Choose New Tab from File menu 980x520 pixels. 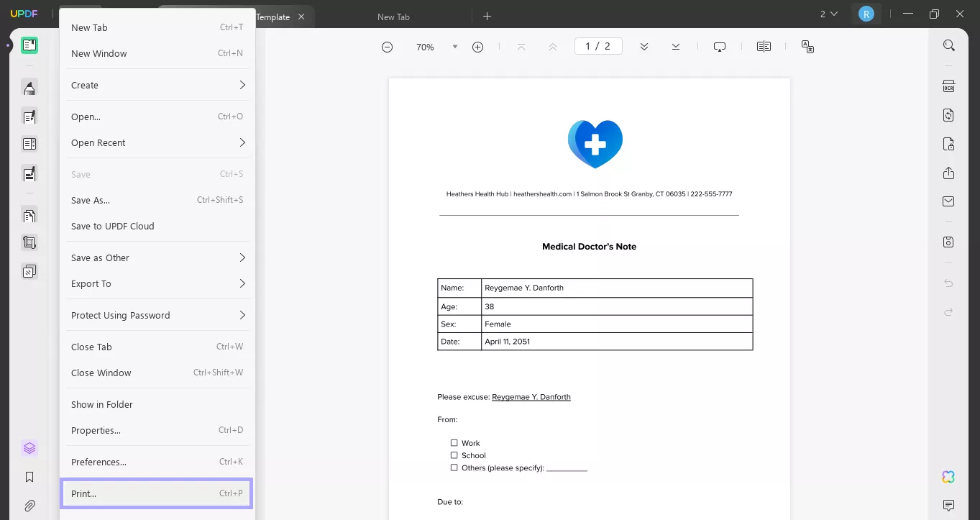pos(157,27)
